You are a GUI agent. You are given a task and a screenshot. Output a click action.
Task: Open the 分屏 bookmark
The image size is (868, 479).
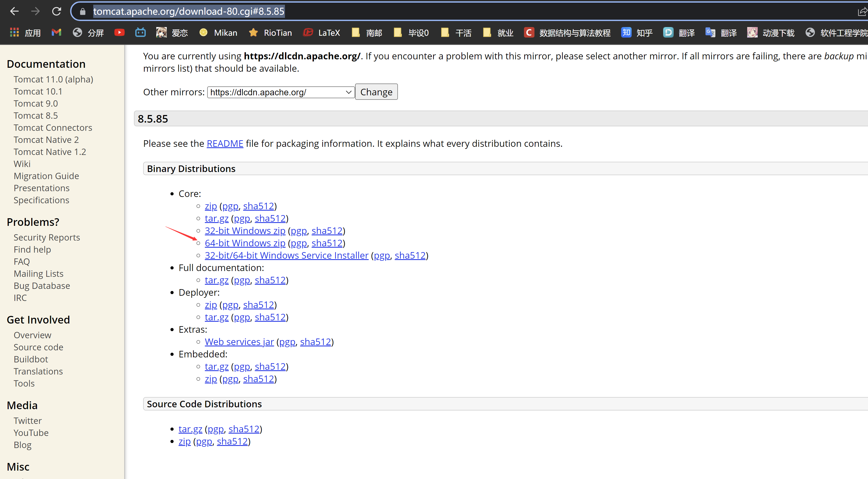point(88,33)
